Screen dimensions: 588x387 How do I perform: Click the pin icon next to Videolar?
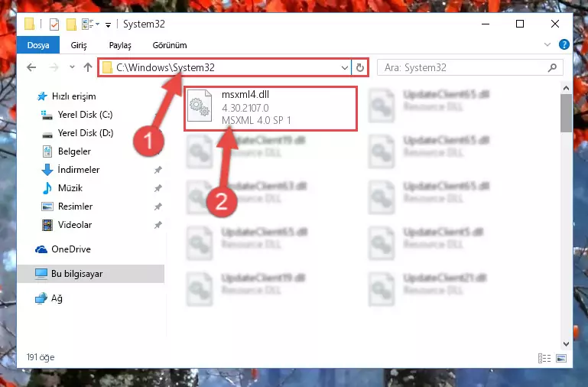tap(158, 225)
